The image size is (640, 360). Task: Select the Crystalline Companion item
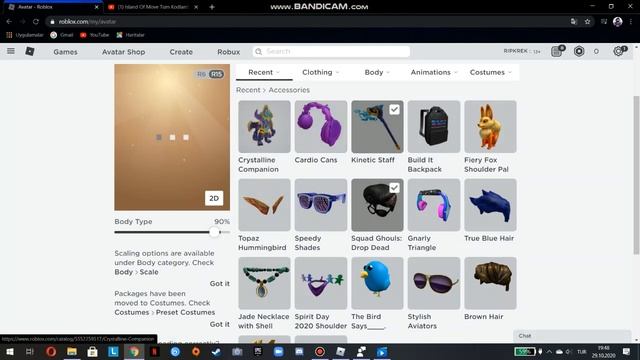tap(264, 127)
